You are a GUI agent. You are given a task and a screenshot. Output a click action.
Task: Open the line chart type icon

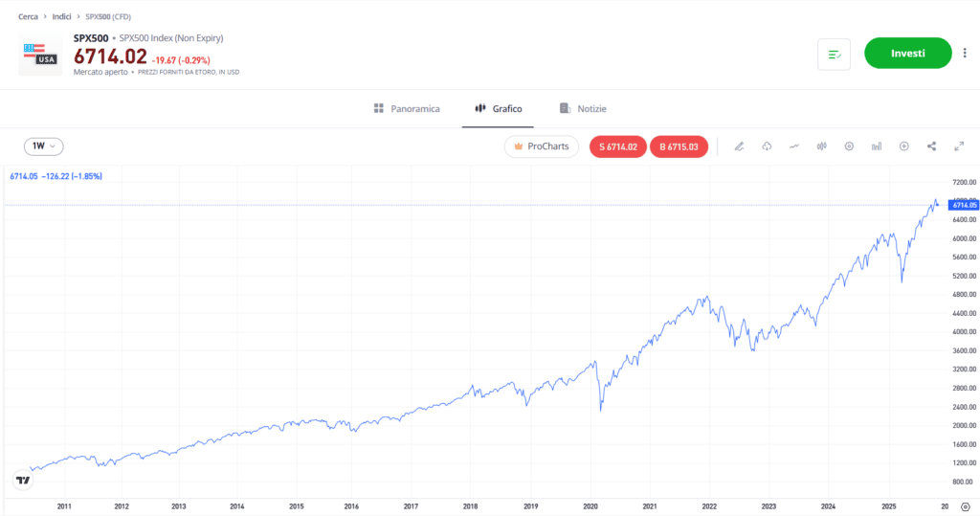point(794,146)
